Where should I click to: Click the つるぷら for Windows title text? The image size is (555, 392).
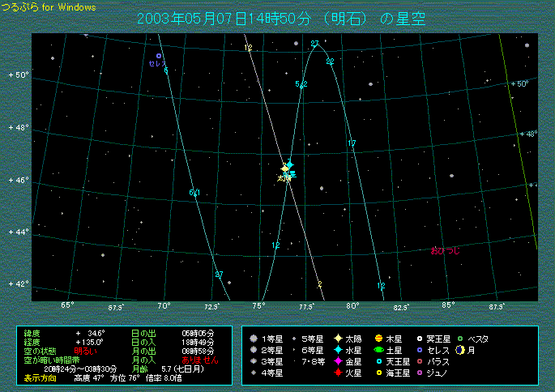click(x=48, y=7)
